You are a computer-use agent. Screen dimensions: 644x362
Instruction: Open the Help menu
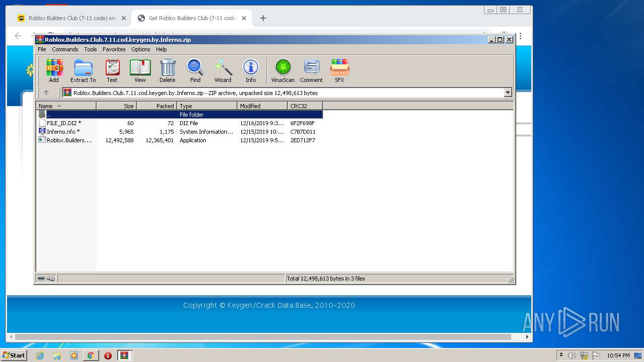[161, 49]
